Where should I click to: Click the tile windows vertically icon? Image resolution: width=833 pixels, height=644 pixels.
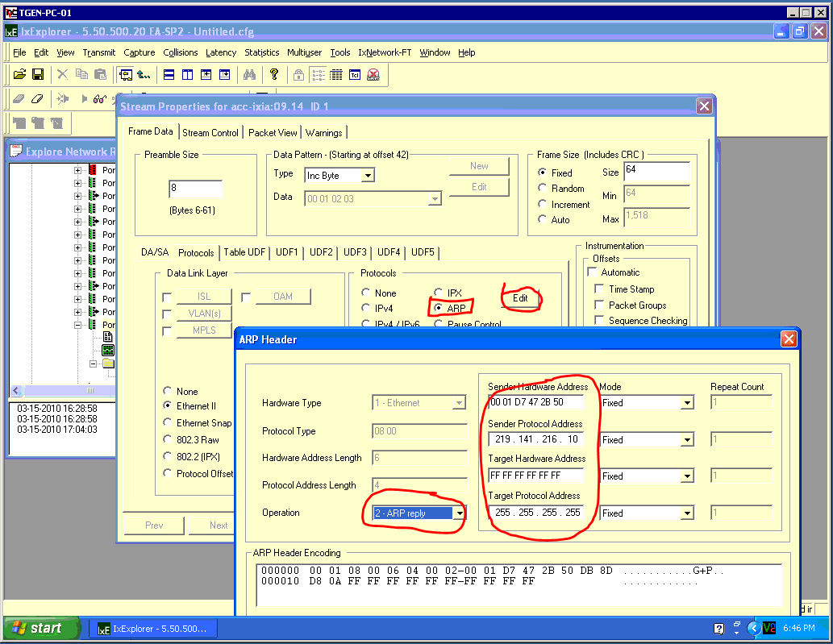[x=188, y=75]
